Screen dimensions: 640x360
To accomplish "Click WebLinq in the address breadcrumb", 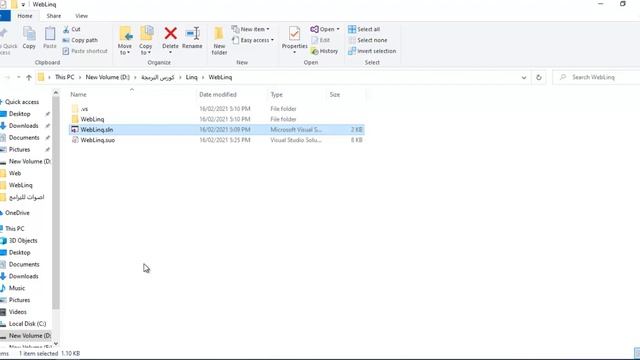I will [x=220, y=77].
